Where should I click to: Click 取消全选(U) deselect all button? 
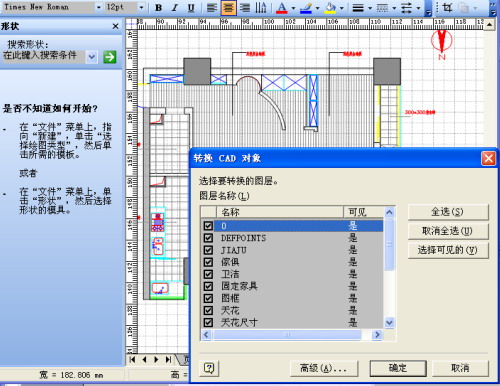tap(448, 231)
